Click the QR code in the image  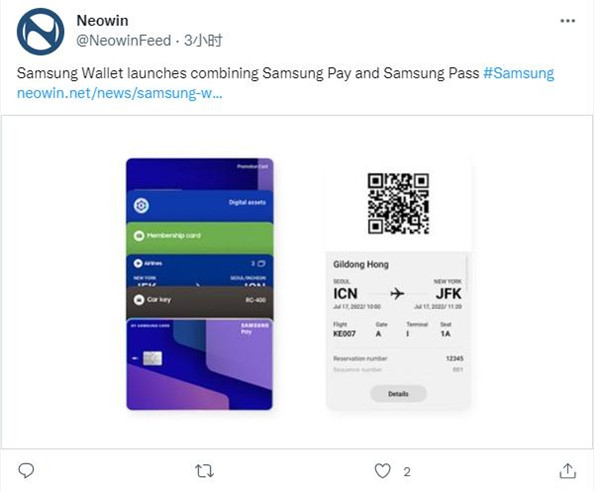pos(398,204)
